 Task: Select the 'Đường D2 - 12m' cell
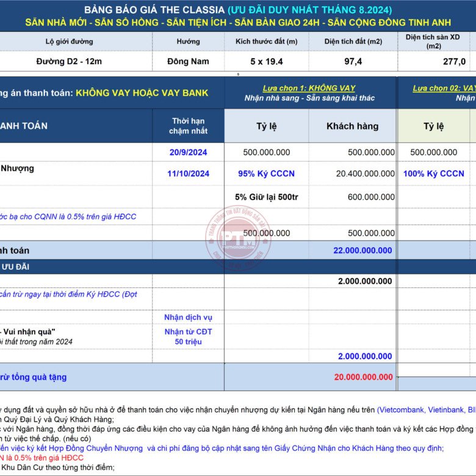(x=69, y=61)
